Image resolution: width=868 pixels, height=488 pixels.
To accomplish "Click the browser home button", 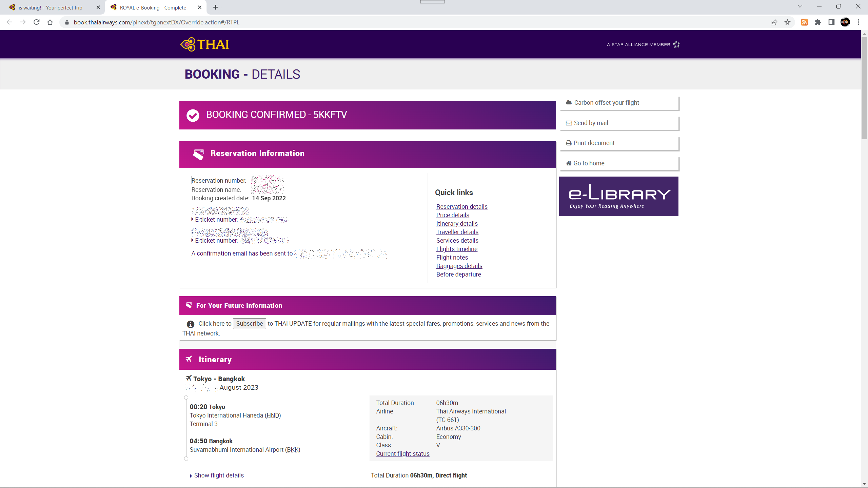I will tap(50, 22).
